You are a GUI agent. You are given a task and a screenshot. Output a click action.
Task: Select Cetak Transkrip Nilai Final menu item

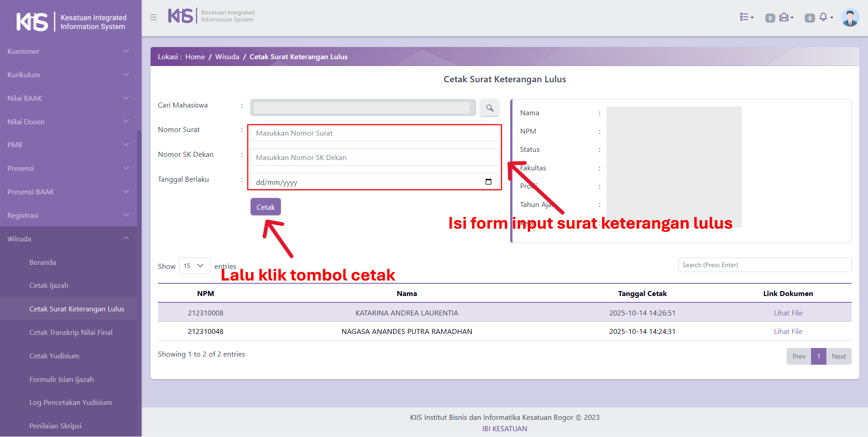[x=71, y=333]
